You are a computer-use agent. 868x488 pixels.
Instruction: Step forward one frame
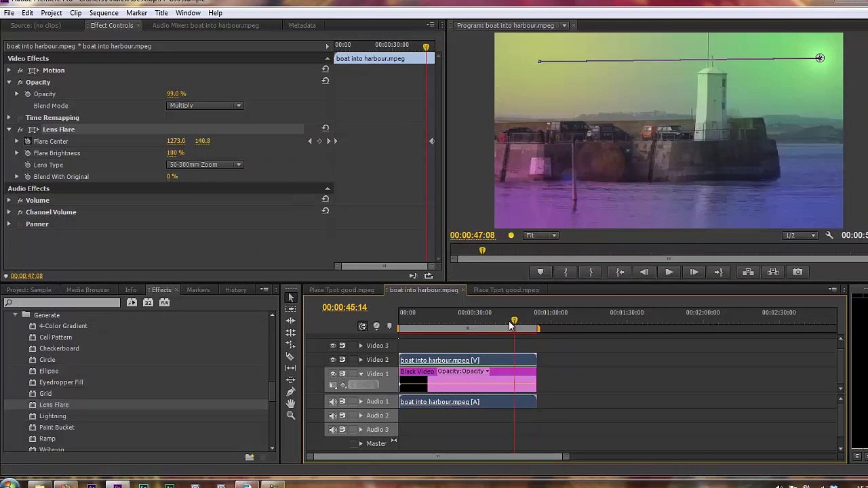click(x=694, y=272)
